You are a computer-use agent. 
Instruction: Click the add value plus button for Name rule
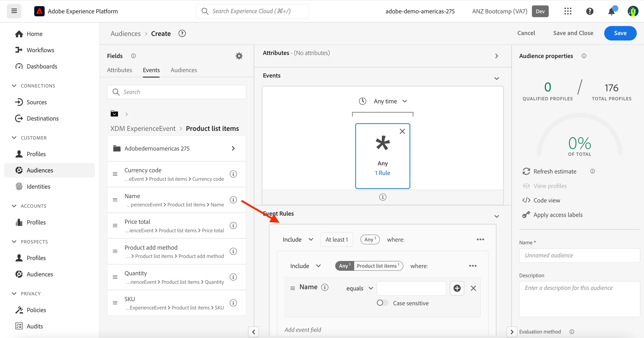(457, 288)
